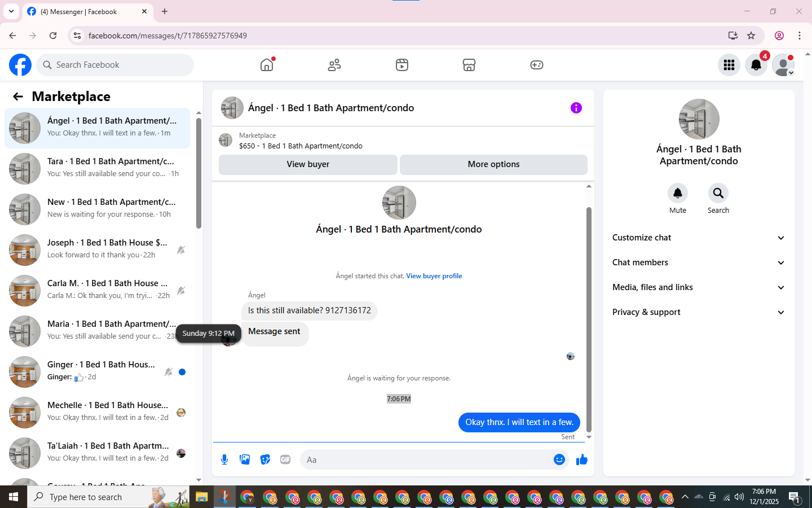Click the muted bell icon on Joseph's chat
The width and height of the screenshot is (812, 508).
click(181, 250)
